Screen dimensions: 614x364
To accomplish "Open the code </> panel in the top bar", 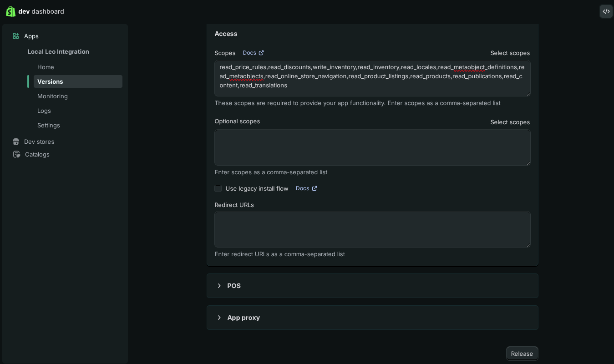I will [x=606, y=11].
